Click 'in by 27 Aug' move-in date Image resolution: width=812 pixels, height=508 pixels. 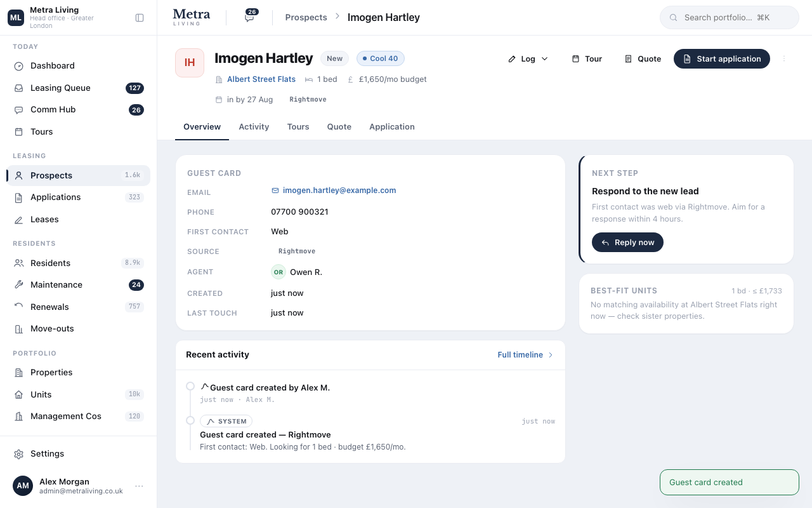pyautogui.click(x=250, y=100)
